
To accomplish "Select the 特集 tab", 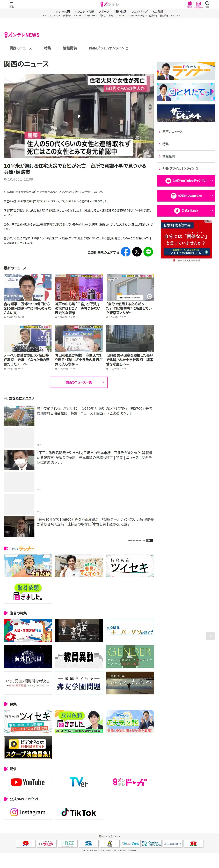I will click(48, 48).
